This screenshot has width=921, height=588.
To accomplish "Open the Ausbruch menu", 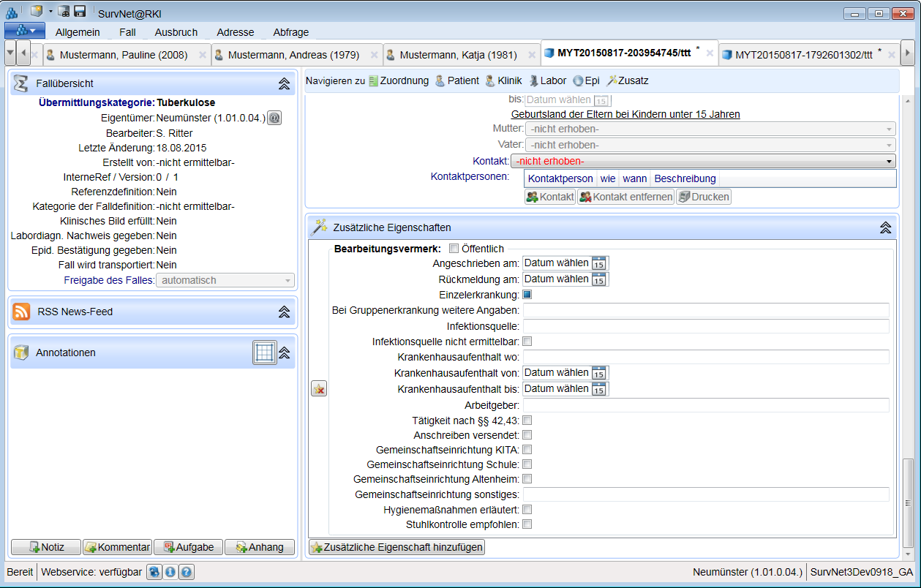I will (x=176, y=32).
